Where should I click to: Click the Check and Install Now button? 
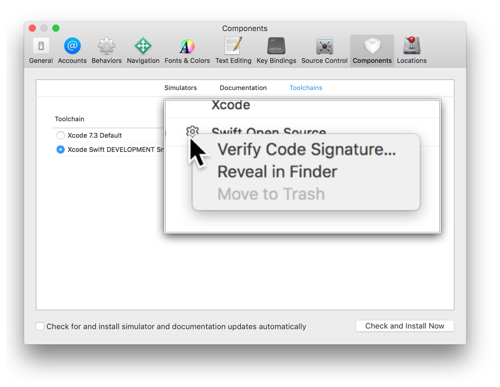pyautogui.click(x=405, y=326)
